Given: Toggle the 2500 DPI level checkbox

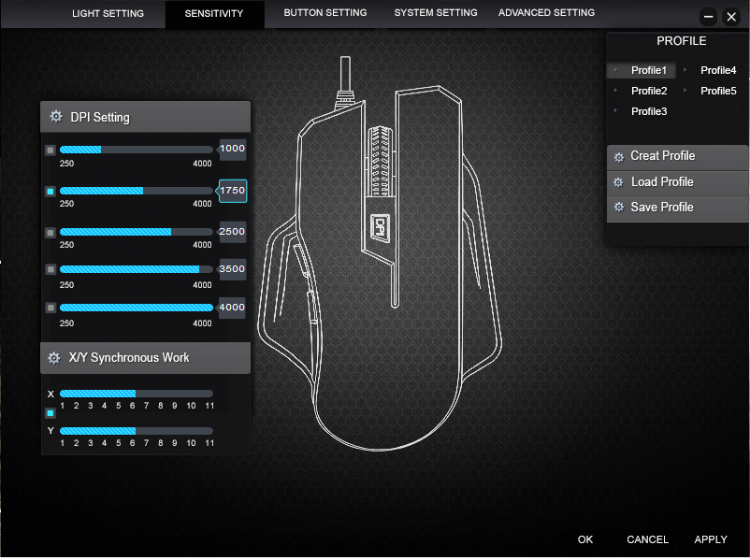Looking at the screenshot, I should (50, 233).
